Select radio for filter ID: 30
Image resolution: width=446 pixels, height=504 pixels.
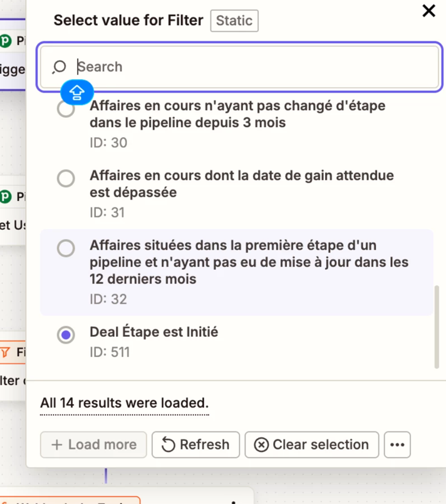(x=66, y=109)
